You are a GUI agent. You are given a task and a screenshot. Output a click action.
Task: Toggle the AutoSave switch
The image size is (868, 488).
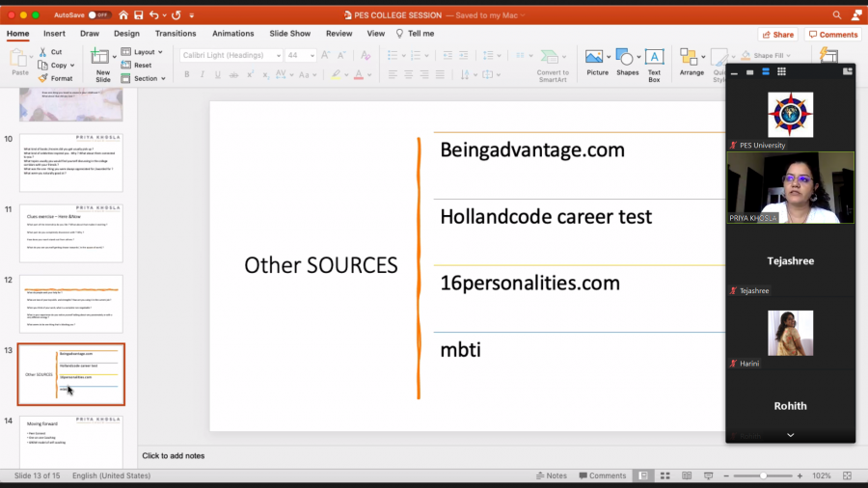tap(99, 15)
